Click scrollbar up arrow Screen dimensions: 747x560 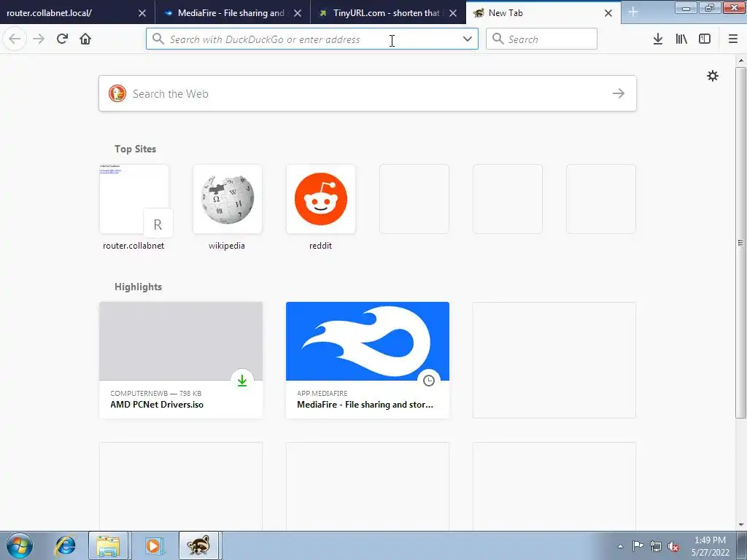741,61
